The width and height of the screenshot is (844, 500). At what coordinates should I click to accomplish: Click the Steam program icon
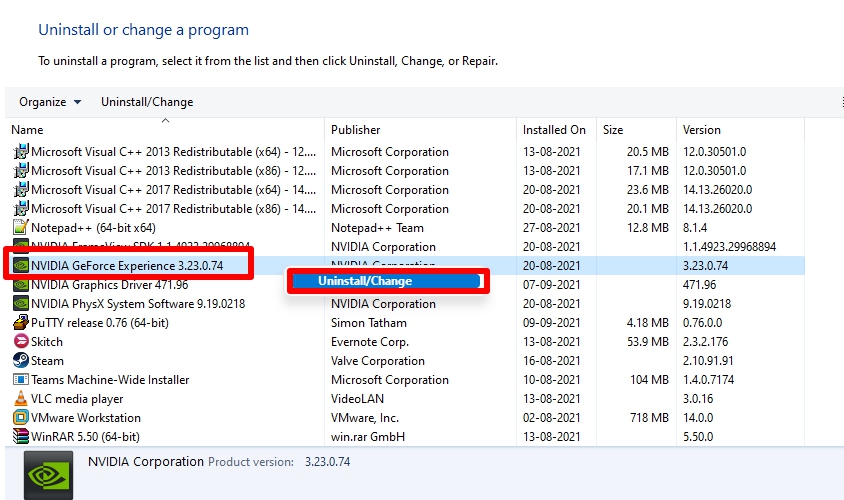tap(20, 361)
